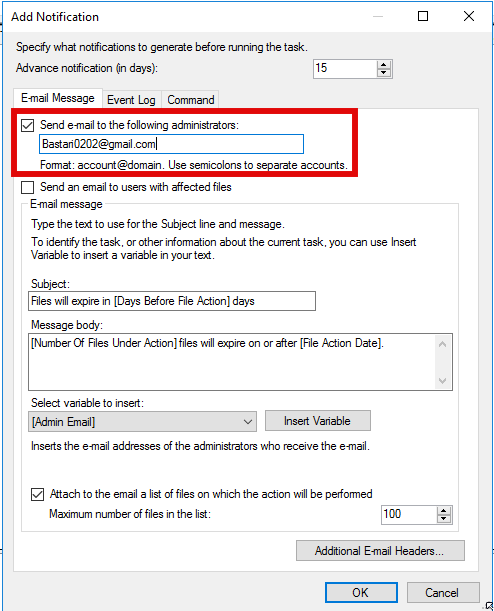Switch to the E-mail Message tab
494x611 pixels.
pyautogui.click(x=58, y=98)
